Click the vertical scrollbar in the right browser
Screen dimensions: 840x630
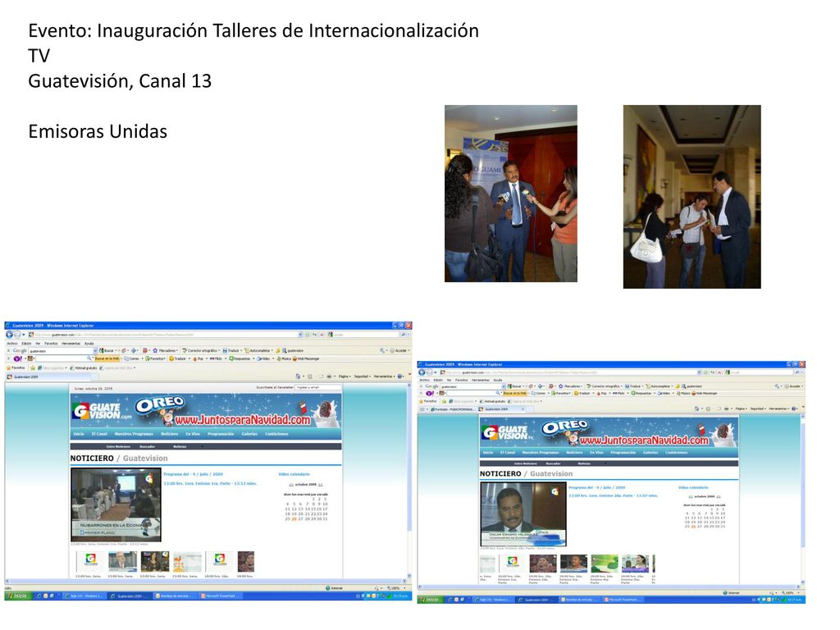coord(802,498)
